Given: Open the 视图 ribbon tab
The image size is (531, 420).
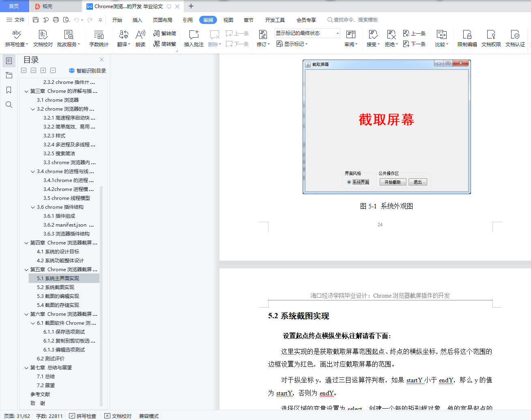Looking at the screenshot, I should click(228, 20).
